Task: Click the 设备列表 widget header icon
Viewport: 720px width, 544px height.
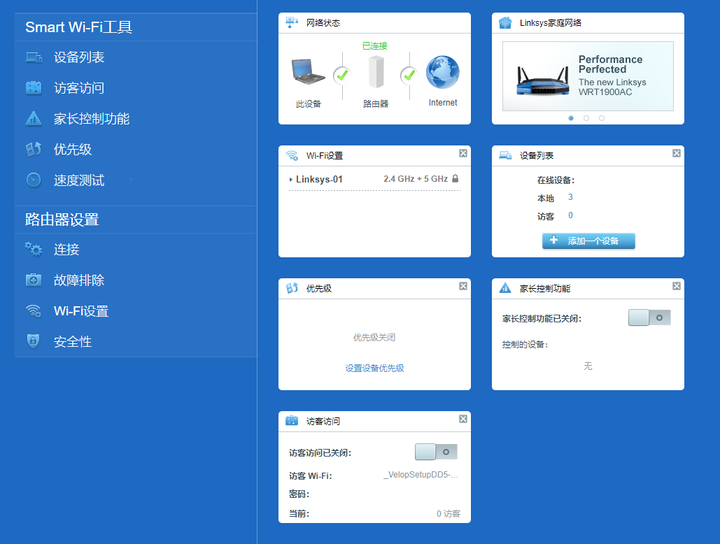Action: 505,155
